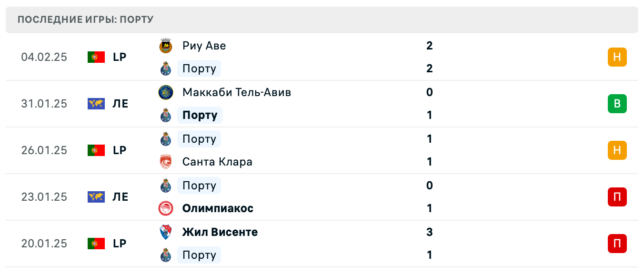This screenshot has width=644, height=274.
Task: Click the world map icon on 31.01.25 row
Action: [96, 104]
